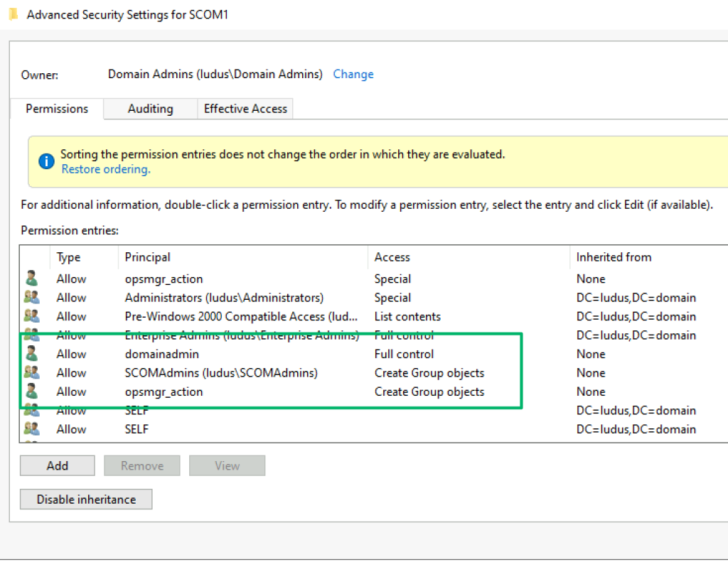This screenshot has height=562, width=728.
Task: Click the Change owner link
Action: [353, 74]
